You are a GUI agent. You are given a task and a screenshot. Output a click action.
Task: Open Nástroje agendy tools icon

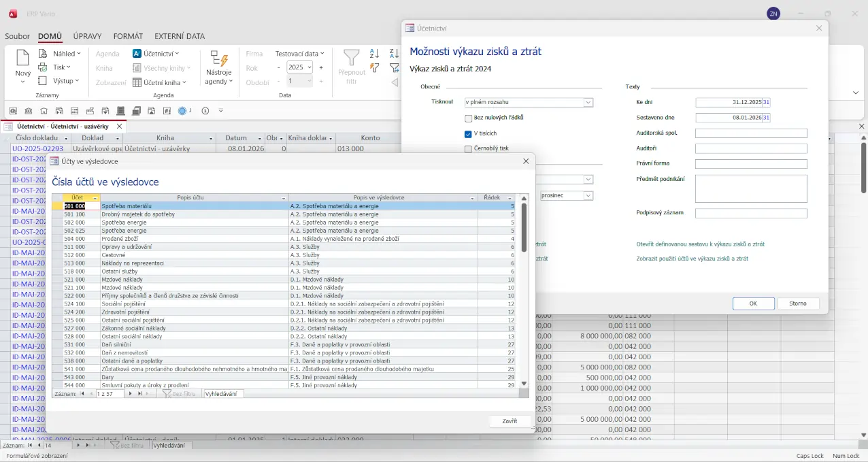(x=218, y=59)
